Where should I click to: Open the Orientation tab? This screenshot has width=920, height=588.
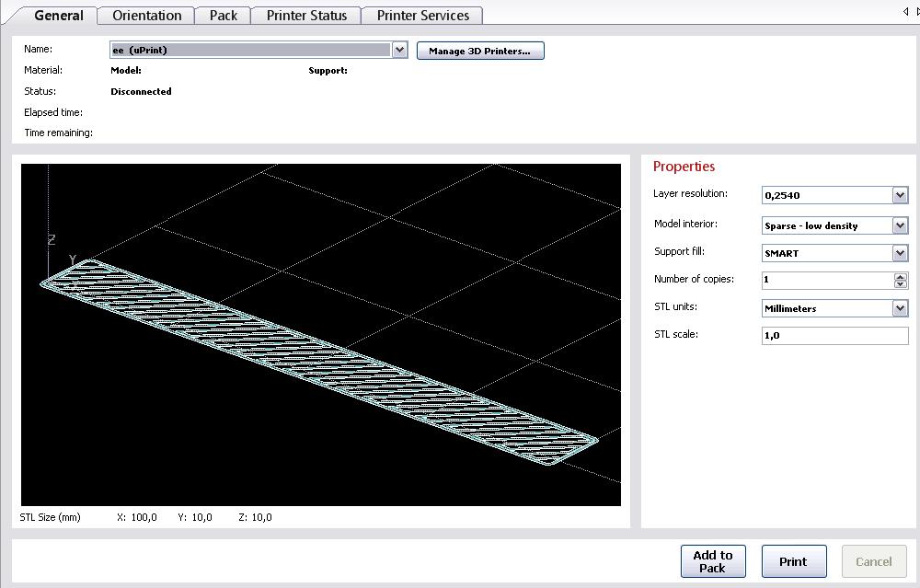tap(146, 16)
